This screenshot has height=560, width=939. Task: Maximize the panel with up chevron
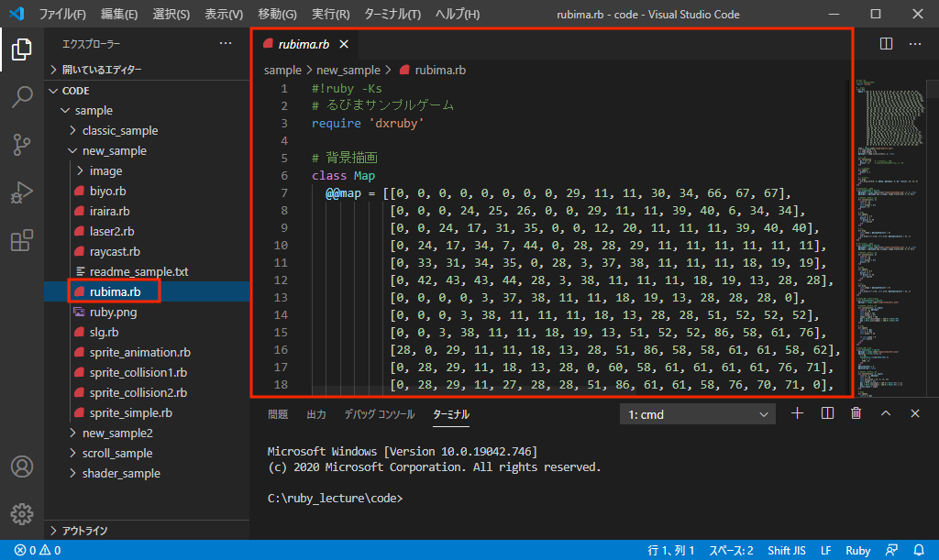[886, 413]
